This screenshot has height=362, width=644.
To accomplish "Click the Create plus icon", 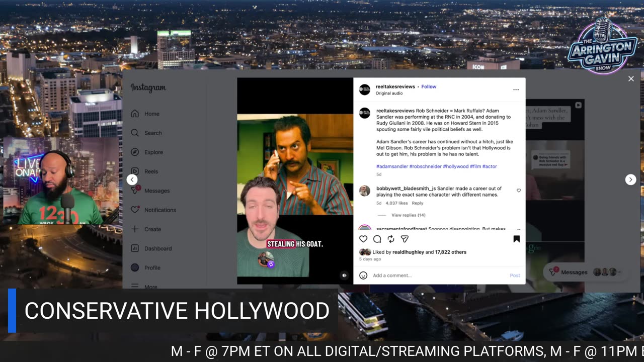I will [135, 229].
